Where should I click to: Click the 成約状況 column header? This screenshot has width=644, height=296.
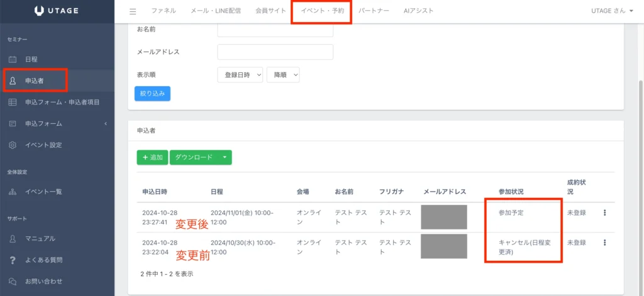coord(577,187)
